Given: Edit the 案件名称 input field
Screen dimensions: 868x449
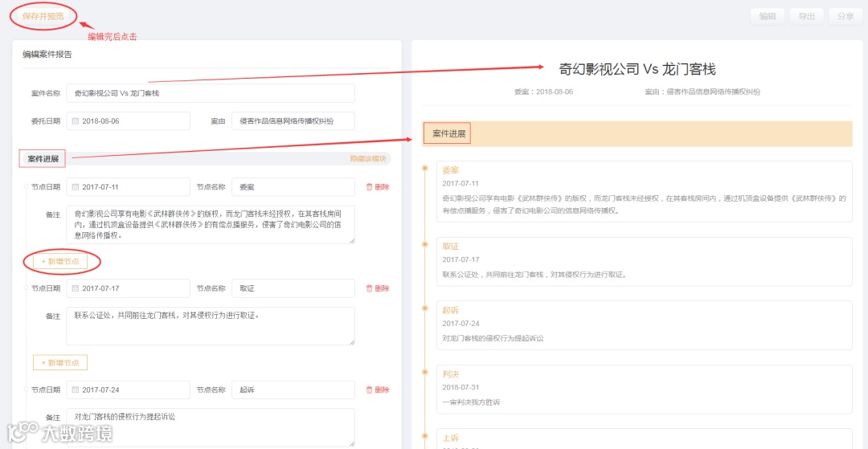Looking at the screenshot, I should tap(211, 93).
